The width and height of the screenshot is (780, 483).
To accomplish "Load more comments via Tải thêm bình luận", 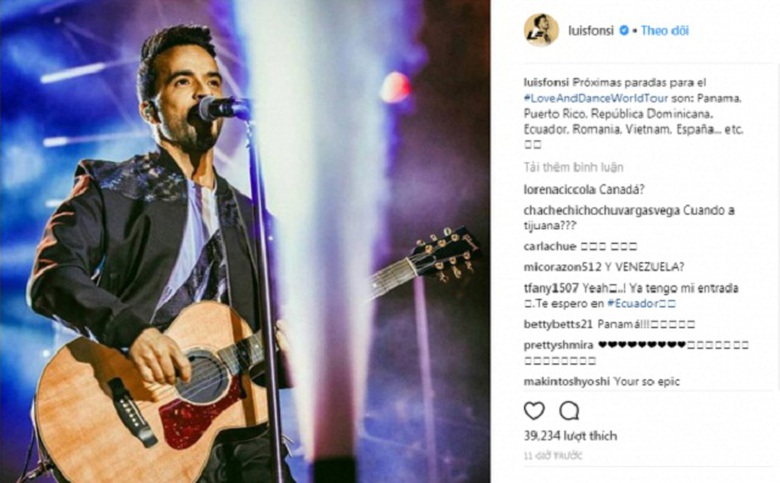I will (x=573, y=167).
